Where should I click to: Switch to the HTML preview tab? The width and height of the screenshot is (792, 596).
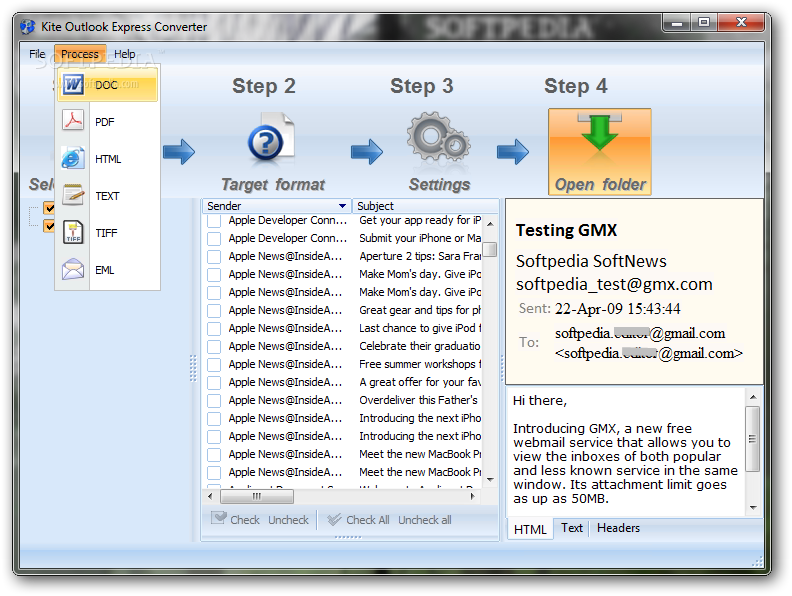[x=530, y=529]
